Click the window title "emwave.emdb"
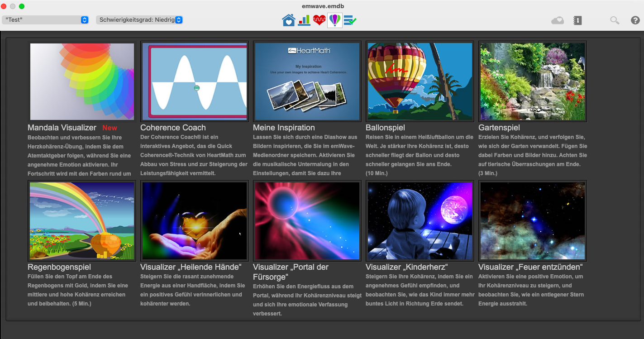644x339 pixels. click(x=323, y=6)
